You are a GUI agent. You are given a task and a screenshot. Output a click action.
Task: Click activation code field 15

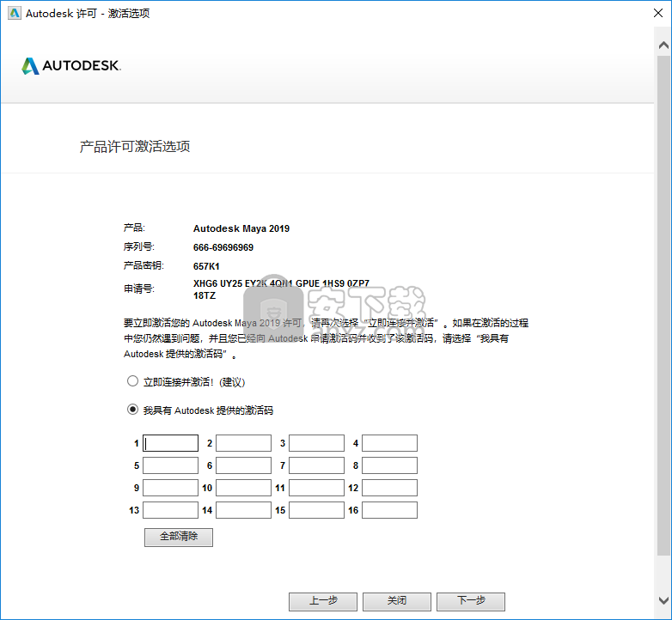click(317, 510)
